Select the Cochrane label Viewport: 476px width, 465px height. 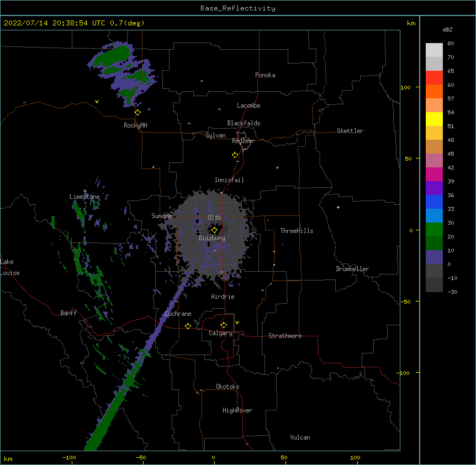[178, 314]
